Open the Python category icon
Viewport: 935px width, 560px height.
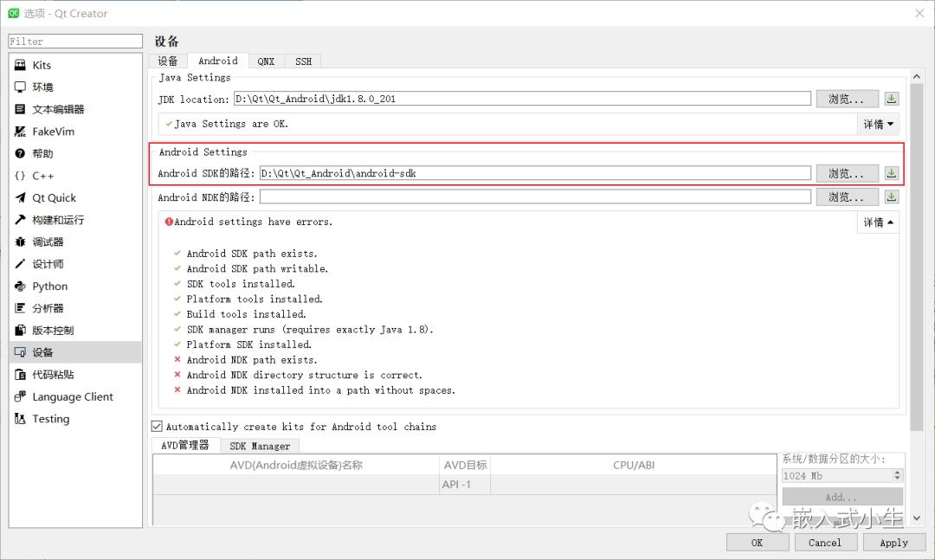[20, 286]
